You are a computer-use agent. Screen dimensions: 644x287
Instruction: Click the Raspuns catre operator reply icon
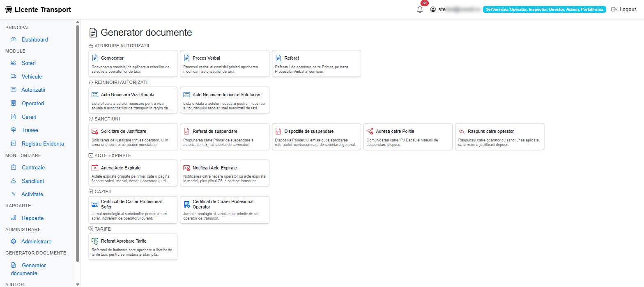click(x=462, y=131)
